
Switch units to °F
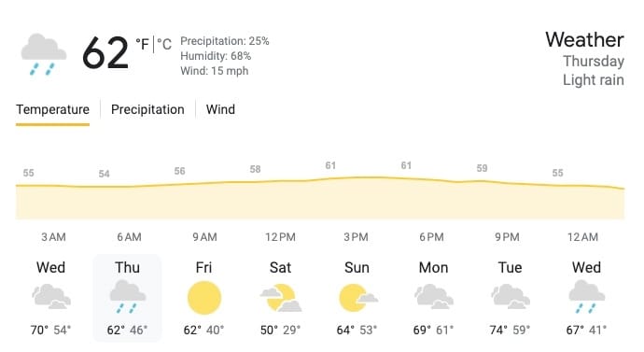(143, 45)
